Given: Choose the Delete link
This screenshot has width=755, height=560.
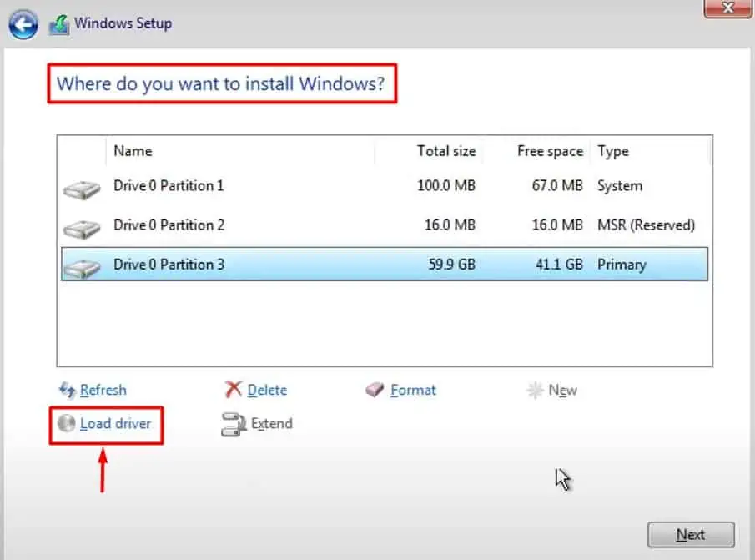Looking at the screenshot, I should coord(267,390).
